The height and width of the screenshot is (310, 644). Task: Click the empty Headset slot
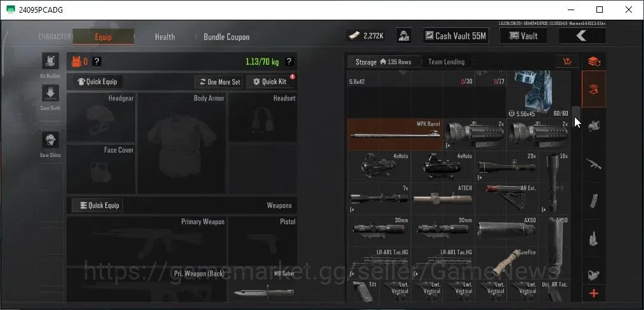click(263, 118)
